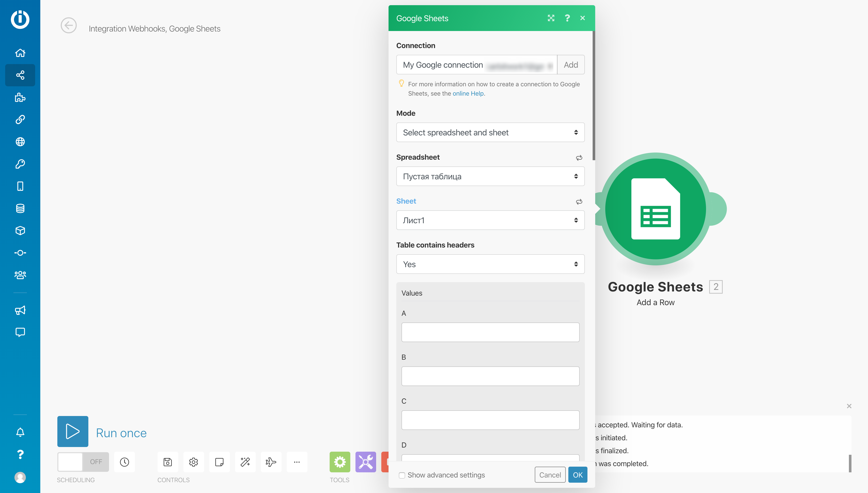Open Data stores database icon in sidebar
868x493 pixels.
tap(20, 208)
